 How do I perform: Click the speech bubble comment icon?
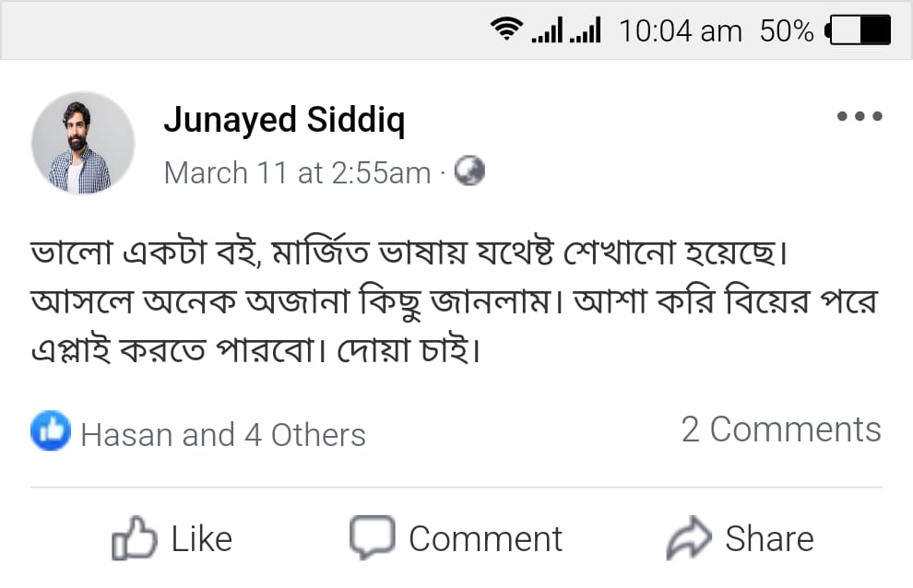click(372, 537)
